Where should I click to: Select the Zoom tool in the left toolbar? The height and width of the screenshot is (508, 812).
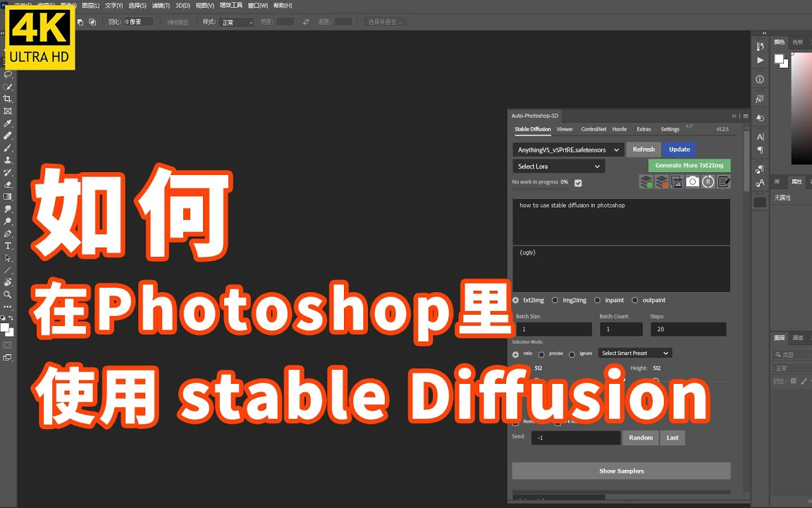click(7, 295)
